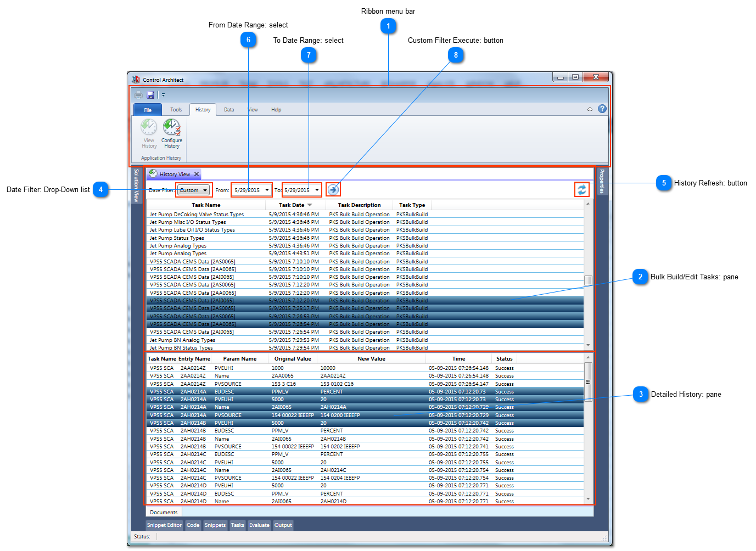Click the Task Name column header

tap(206, 205)
